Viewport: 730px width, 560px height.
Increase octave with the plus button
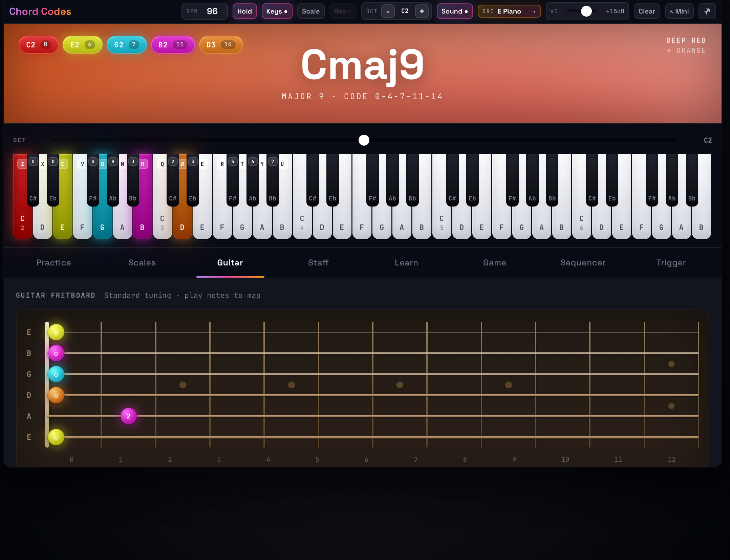(422, 11)
